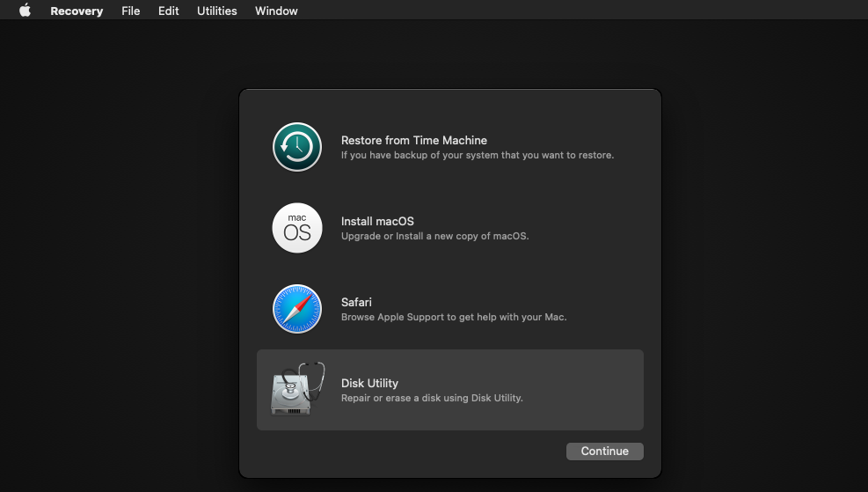
Task: Open the File menu
Action: (130, 11)
